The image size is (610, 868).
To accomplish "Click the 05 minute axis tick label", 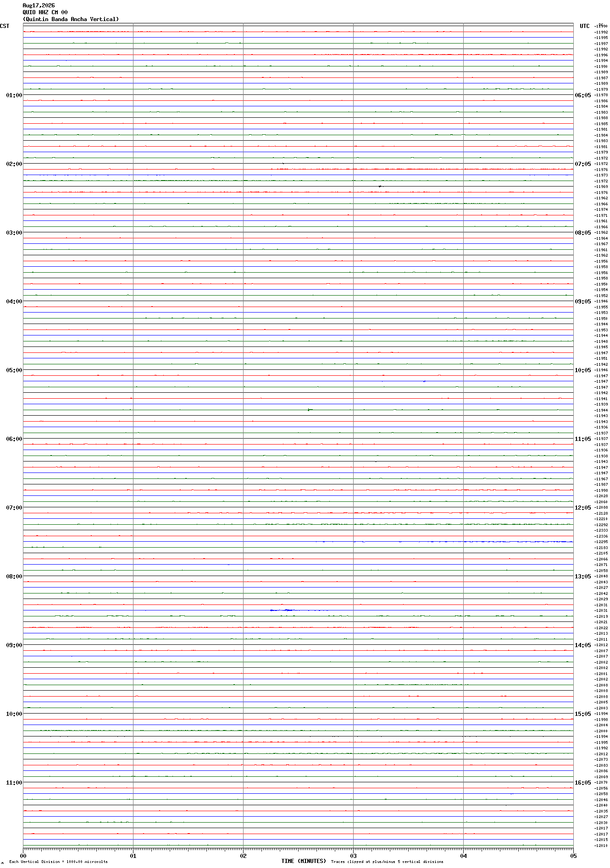I will click(573, 856).
